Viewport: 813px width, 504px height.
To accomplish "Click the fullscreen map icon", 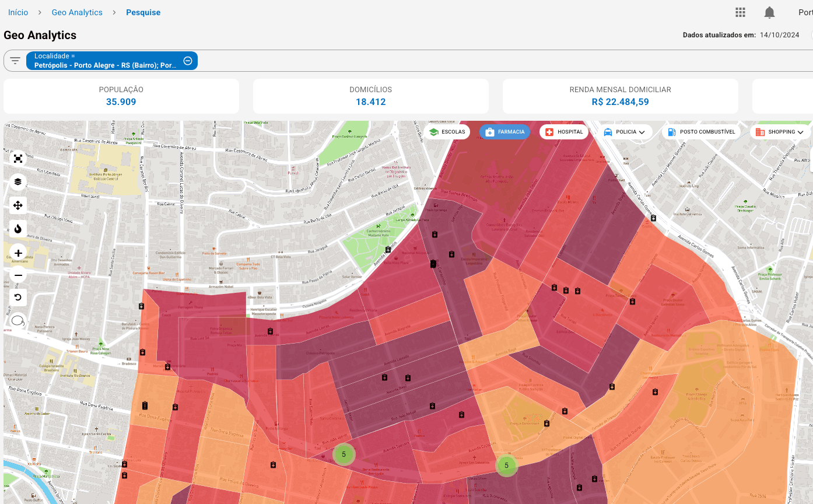I will click(18, 159).
